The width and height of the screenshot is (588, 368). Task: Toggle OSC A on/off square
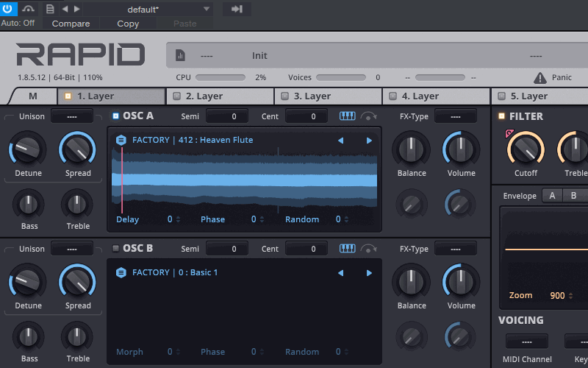[x=115, y=116]
